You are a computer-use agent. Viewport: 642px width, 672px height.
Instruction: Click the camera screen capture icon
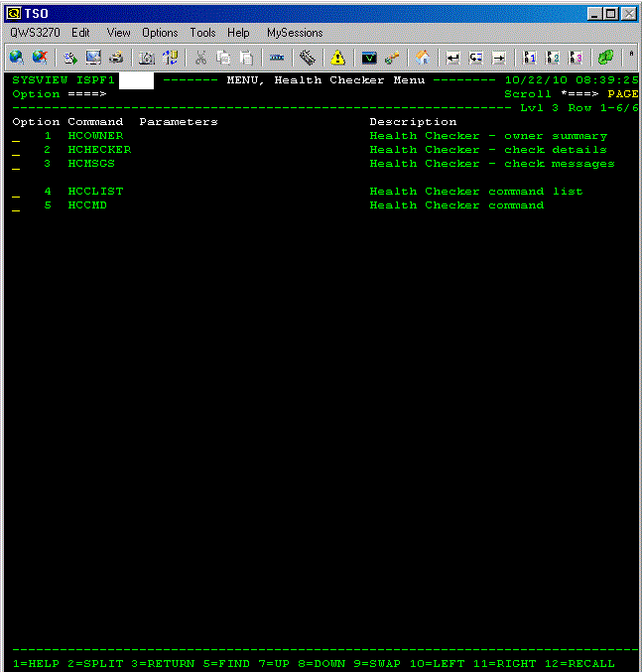pos(146,58)
